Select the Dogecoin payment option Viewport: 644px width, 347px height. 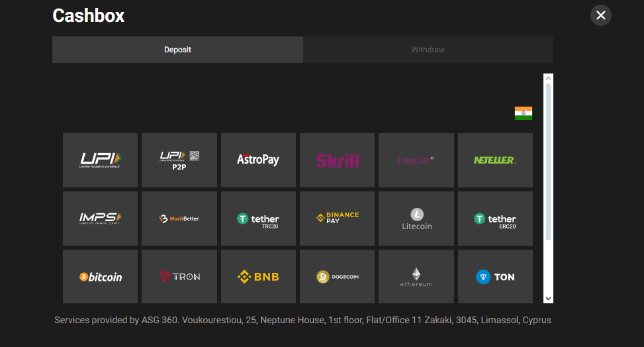(x=337, y=276)
